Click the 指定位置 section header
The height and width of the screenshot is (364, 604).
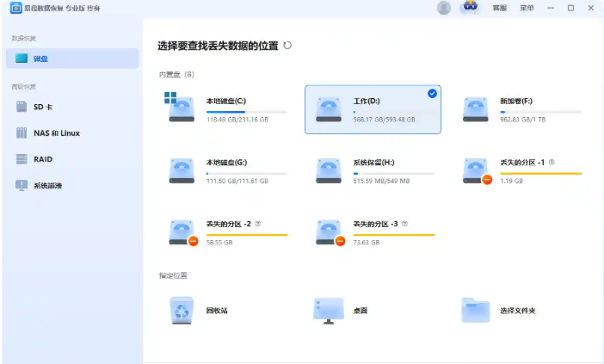pos(173,275)
